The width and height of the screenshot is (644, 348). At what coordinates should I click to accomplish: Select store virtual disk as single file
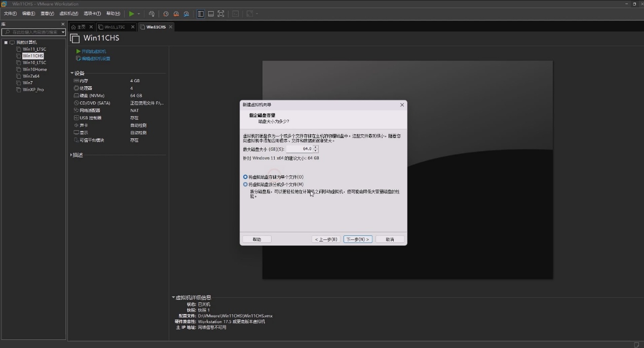point(273,177)
